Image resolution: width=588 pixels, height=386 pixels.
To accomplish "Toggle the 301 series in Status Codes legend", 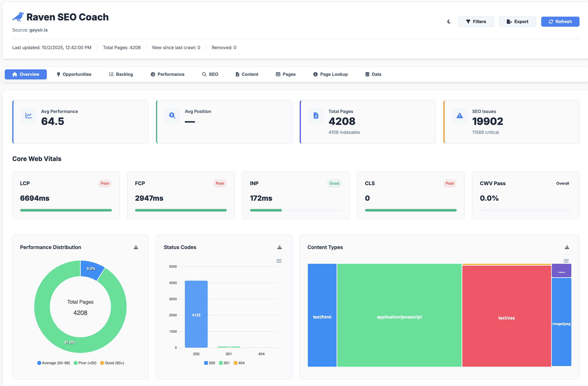I will click(x=224, y=363).
